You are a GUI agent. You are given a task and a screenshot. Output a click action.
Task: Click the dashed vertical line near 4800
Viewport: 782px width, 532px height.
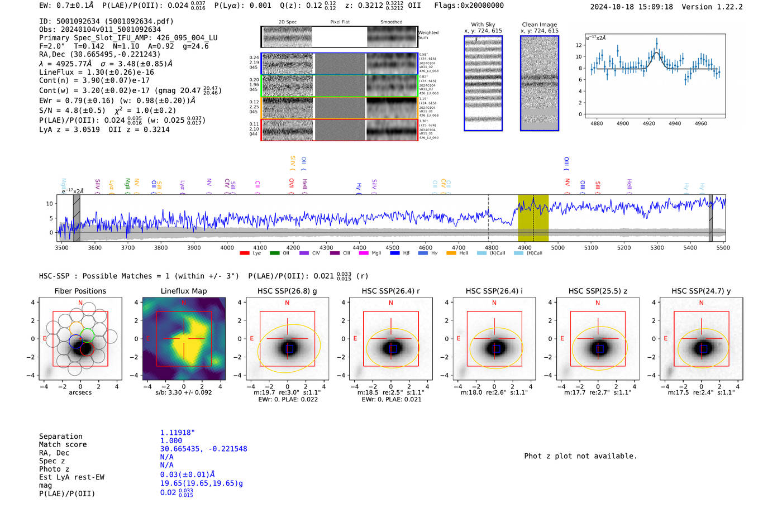489,218
